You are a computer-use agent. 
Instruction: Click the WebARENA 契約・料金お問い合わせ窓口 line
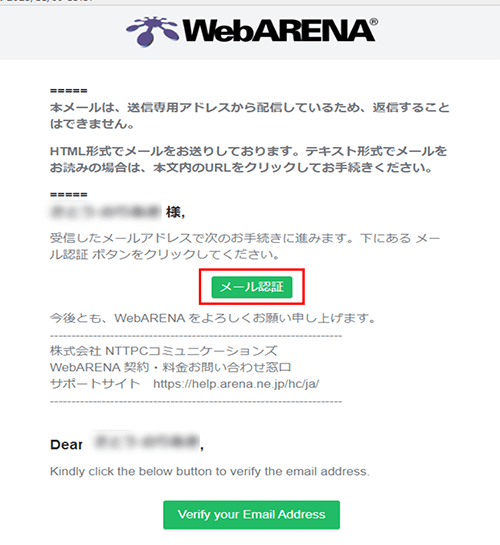(x=171, y=367)
